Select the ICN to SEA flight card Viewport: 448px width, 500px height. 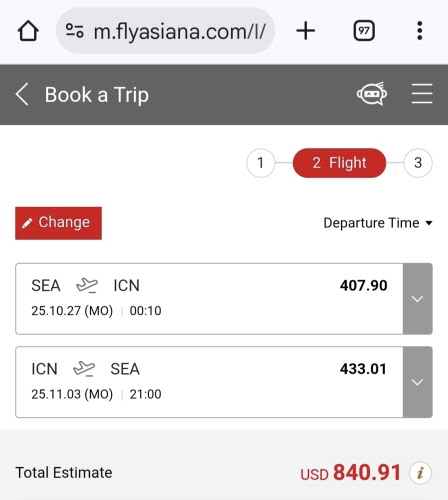click(209, 382)
